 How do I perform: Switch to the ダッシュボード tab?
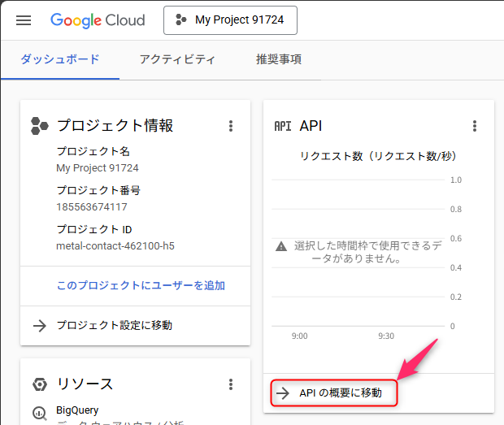click(x=60, y=59)
